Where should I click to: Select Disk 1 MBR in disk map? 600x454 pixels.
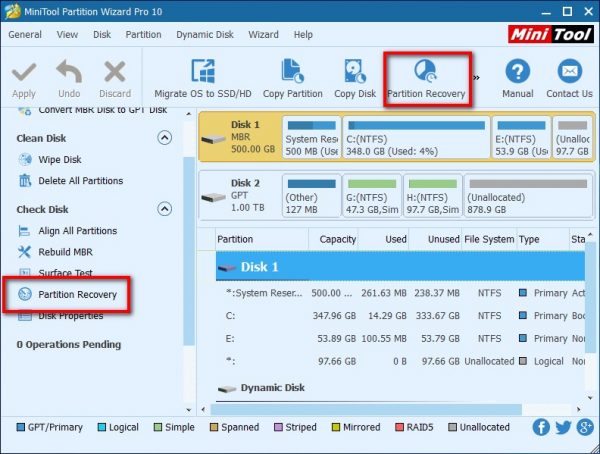(240, 137)
